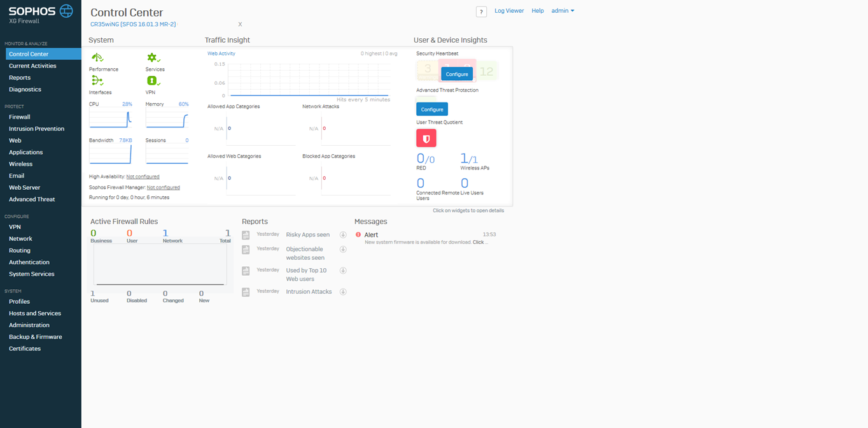Click the report icon beside Risky Apps seen

click(x=246, y=235)
